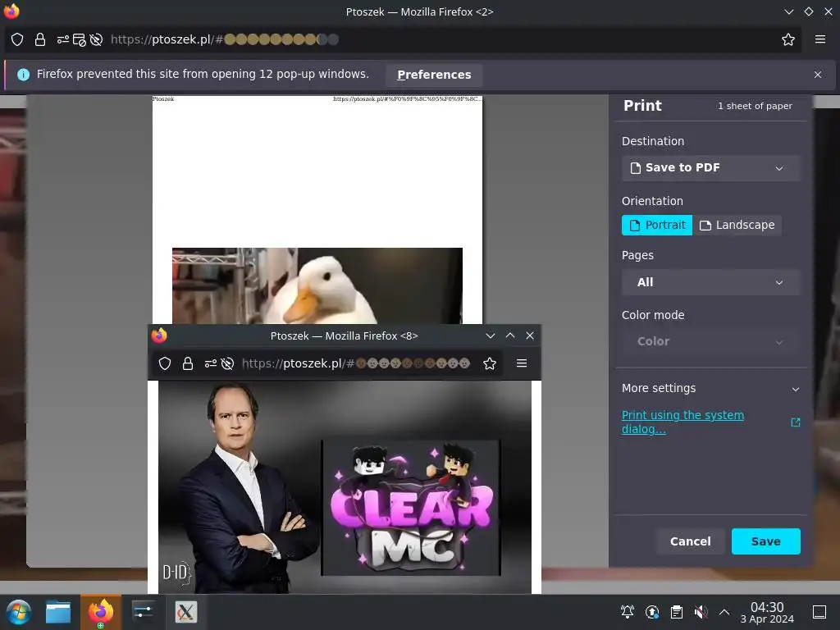The height and width of the screenshot is (630, 840).
Task: Click the Firefox taskbar button
Action: click(x=101, y=612)
